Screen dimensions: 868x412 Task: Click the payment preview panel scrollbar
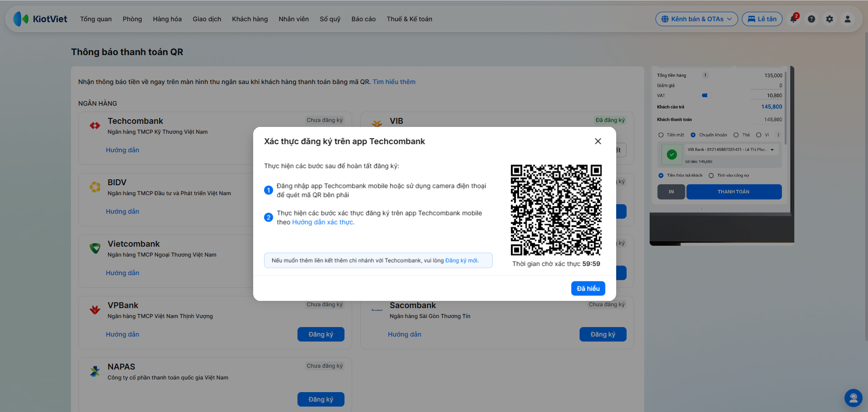coord(786,108)
